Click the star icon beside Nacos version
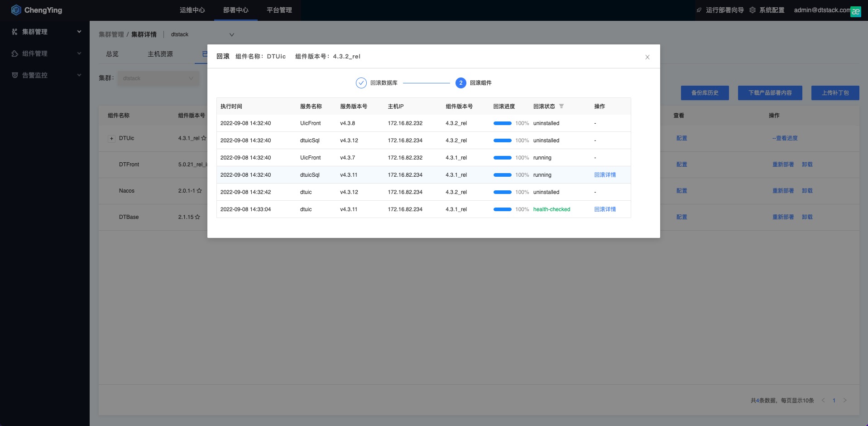Screen dimensions: 868x426 coord(199,191)
